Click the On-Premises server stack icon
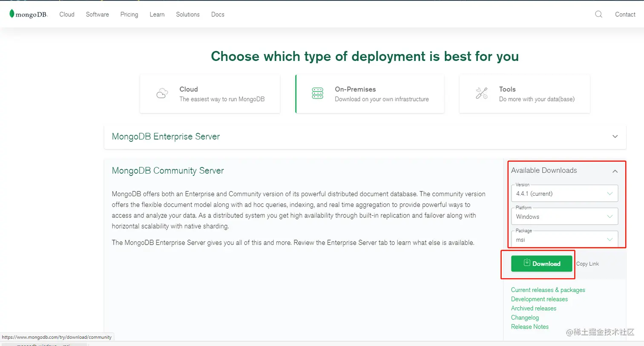 click(x=318, y=93)
